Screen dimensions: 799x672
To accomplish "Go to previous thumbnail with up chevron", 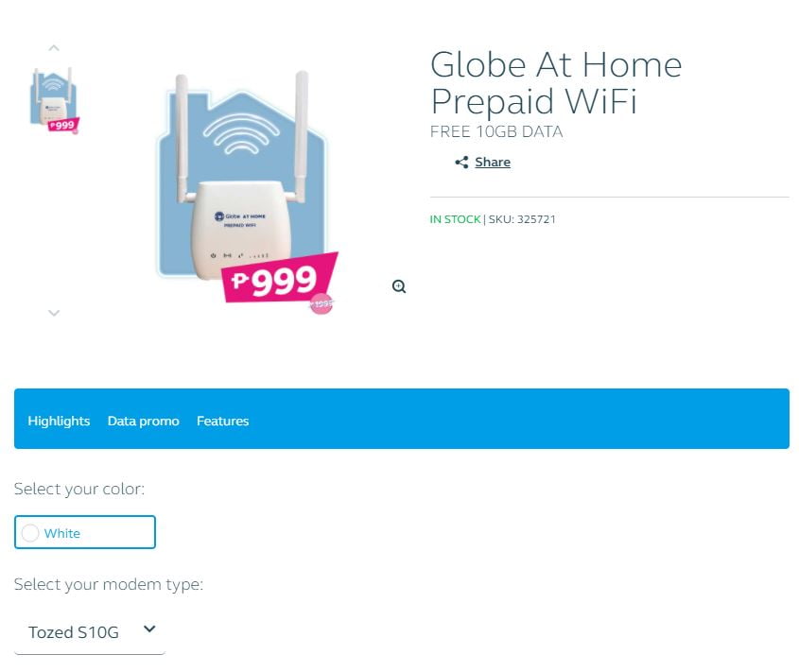I will click(54, 48).
